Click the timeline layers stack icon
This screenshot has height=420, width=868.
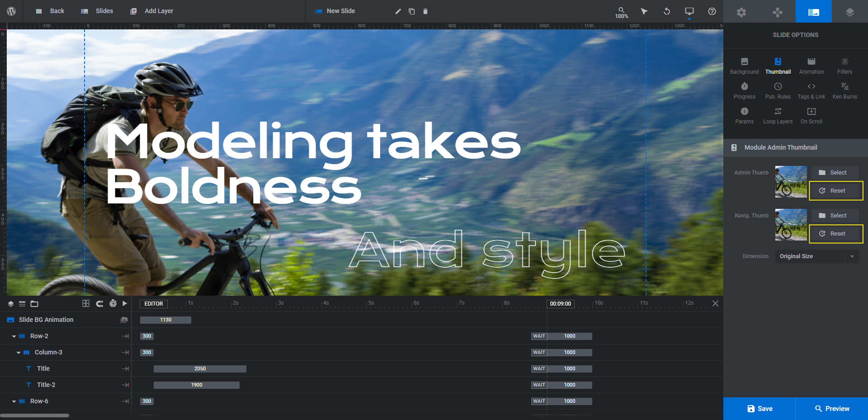click(x=11, y=304)
